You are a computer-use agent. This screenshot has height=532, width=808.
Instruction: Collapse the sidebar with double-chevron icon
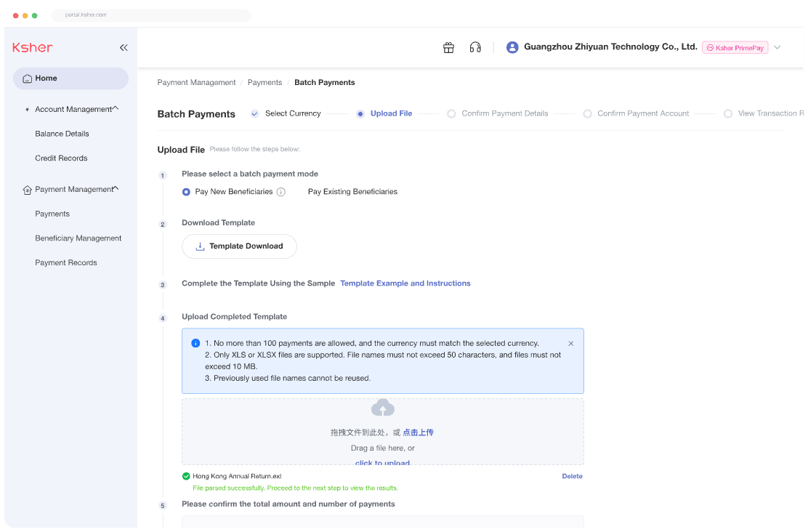tap(124, 48)
